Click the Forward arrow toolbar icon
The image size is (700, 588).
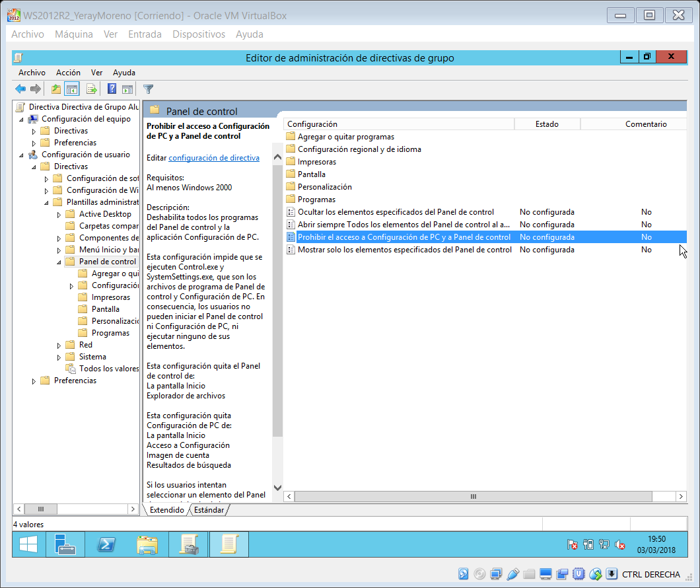click(36, 89)
